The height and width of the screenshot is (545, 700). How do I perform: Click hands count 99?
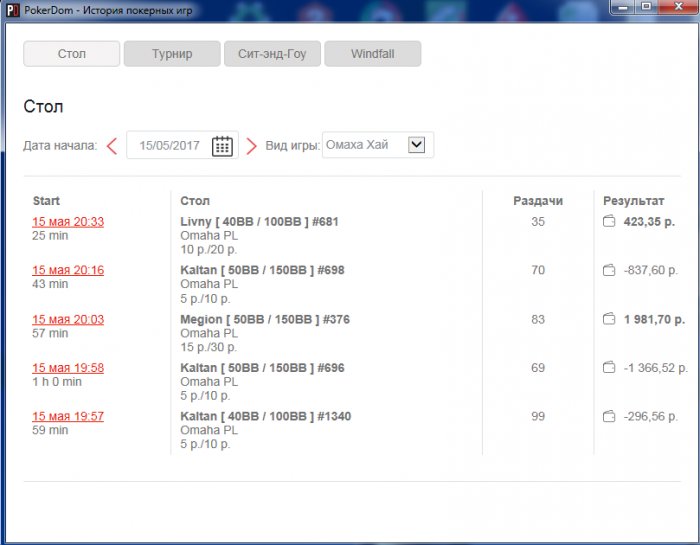[538, 416]
